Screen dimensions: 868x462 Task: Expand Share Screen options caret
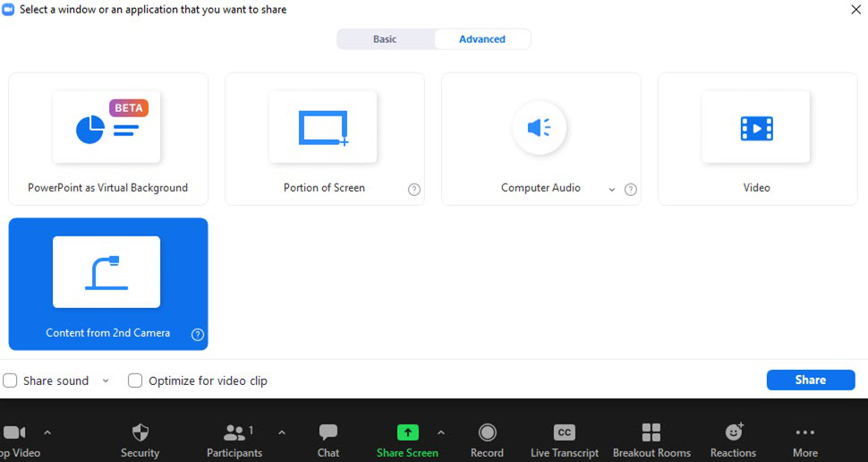tap(441, 432)
